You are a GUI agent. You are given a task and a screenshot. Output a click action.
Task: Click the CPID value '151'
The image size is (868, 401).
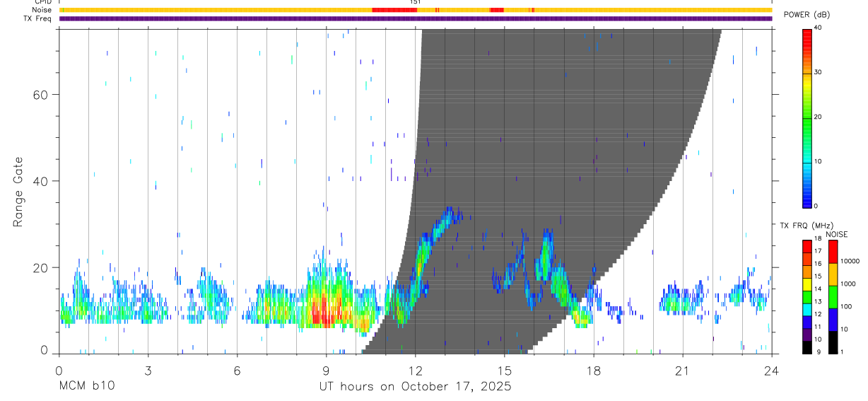pos(416,2)
